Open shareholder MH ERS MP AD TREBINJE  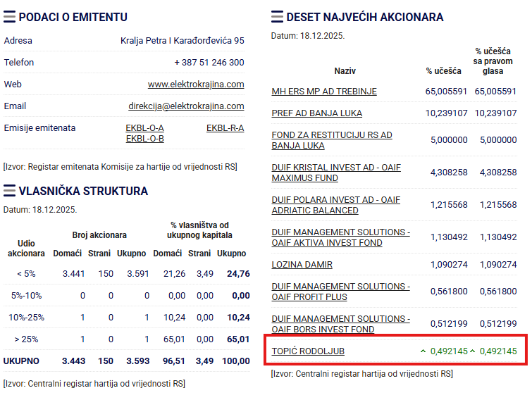324,92
